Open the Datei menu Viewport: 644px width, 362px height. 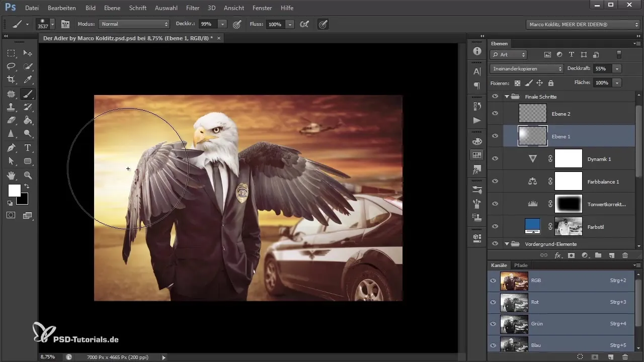coord(32,8)
